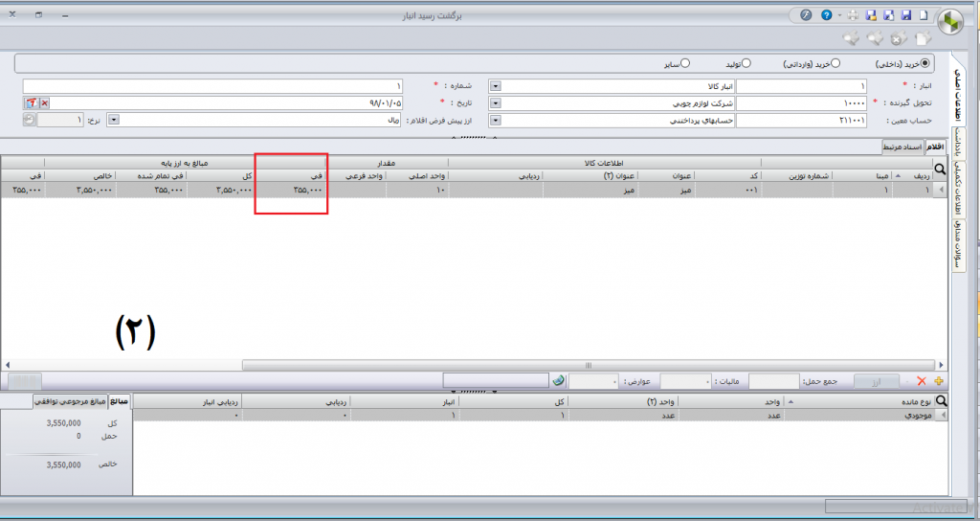This screenshot has height=521, width=980.
Task: Expand the arrow beside the help icon
Action: pyautogui.click(x=839, y=15)
